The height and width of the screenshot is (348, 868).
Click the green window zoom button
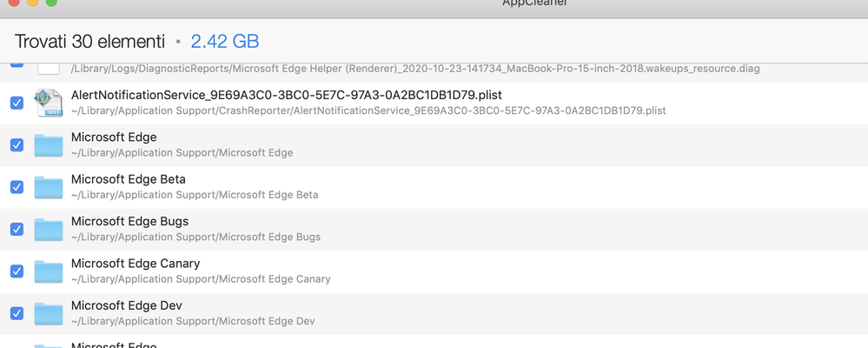(51, 3)
